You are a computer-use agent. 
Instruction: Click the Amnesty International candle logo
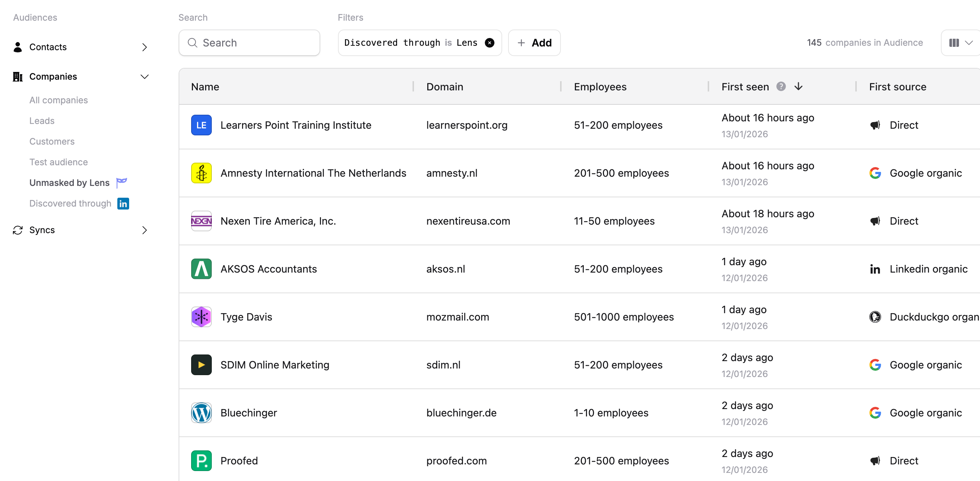pos(201,173)
